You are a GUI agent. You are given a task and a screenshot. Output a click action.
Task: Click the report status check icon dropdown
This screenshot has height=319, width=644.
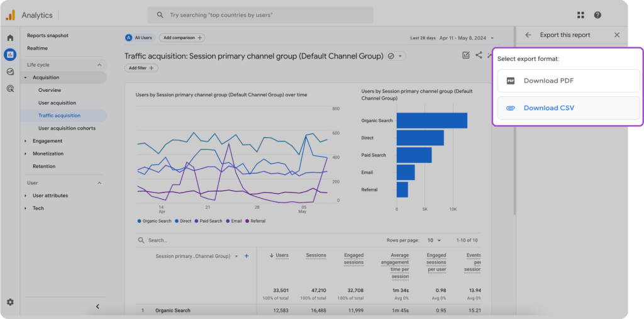pos(396,56)
